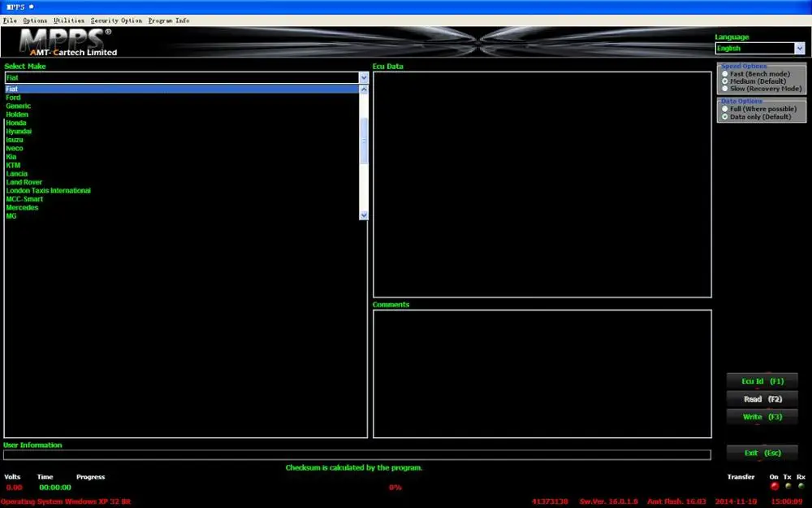812x508 pixels.
Task: Click the AMT-Cartech Limited logo banner
Action: click(69, 41)
